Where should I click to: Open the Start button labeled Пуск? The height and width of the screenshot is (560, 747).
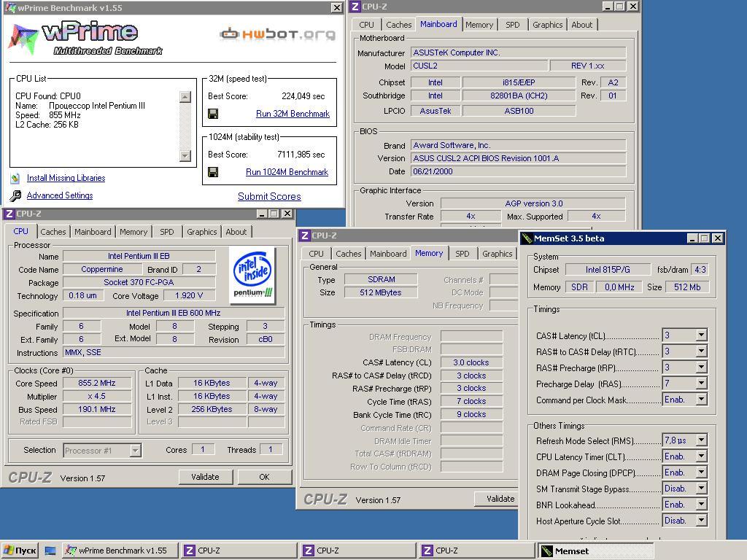[19, 551]
